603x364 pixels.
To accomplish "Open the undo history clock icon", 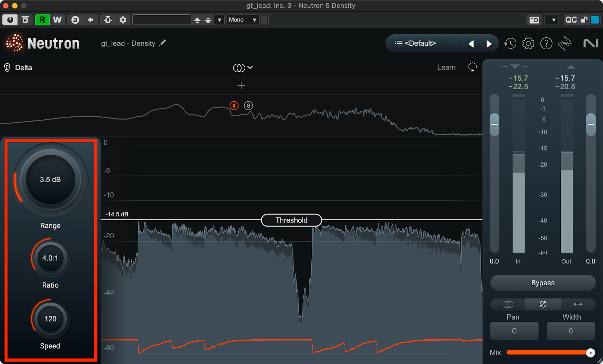I will 510,44.
